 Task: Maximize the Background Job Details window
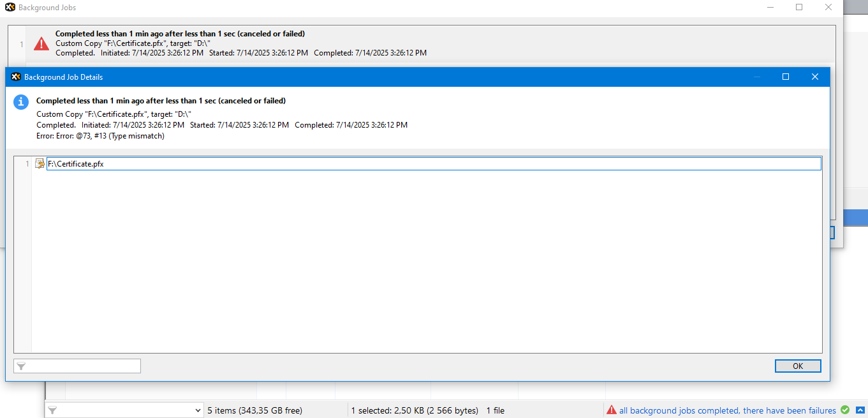pyautogui.click(x=786, y=77)
